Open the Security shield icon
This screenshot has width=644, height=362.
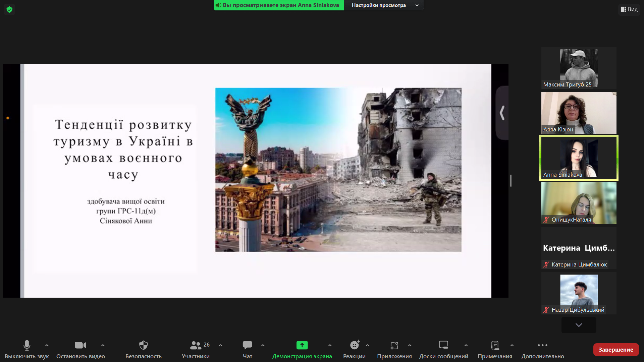coord(143,345)
